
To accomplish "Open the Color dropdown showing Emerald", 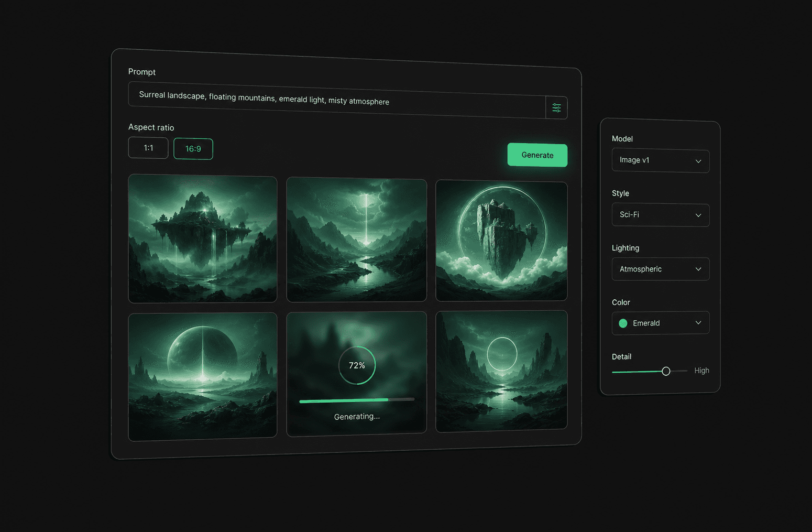I will 661,323.
